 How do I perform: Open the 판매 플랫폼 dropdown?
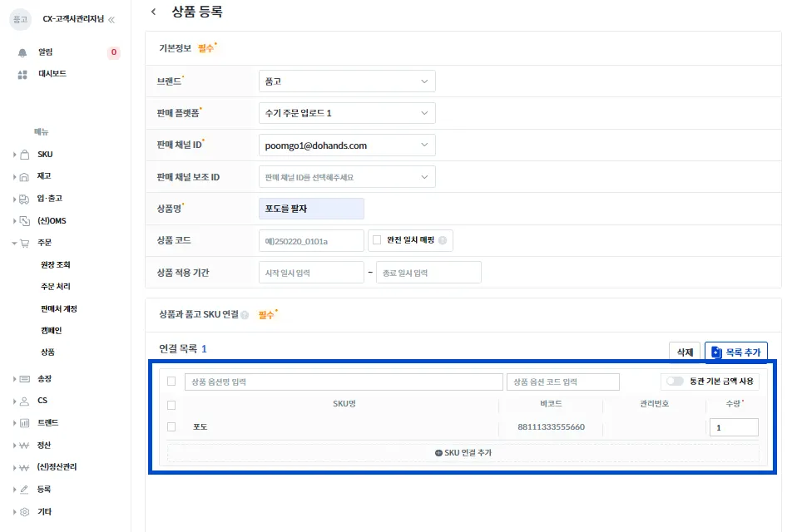(x=347, y=113)
